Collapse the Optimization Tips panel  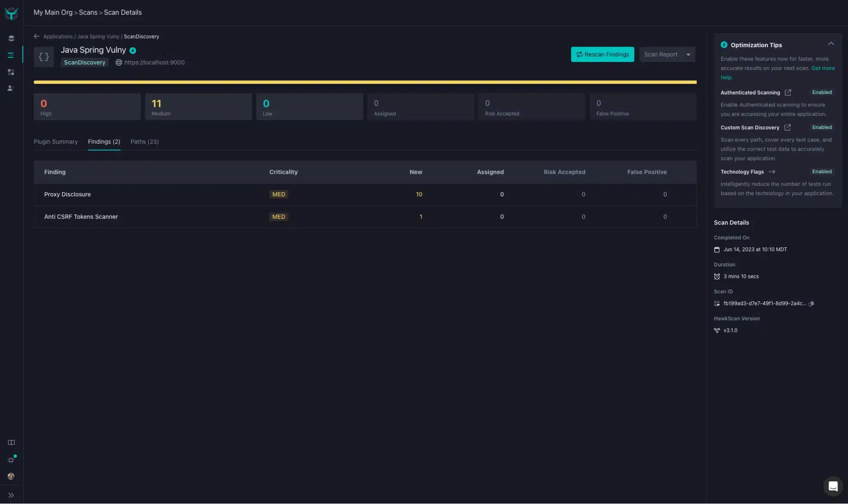pos(831,44)
